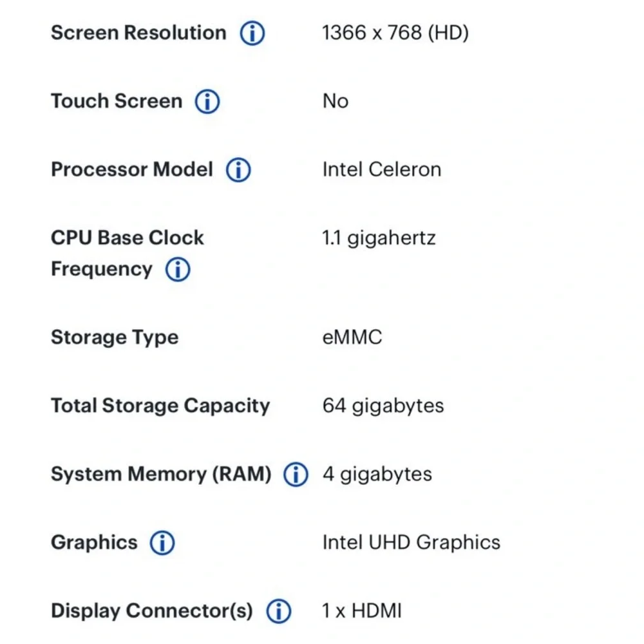Image resolution: width=644 pixels, height=644 pixels.
Task: Select the Intel UHD Graphics value
Action: point(411,542)
